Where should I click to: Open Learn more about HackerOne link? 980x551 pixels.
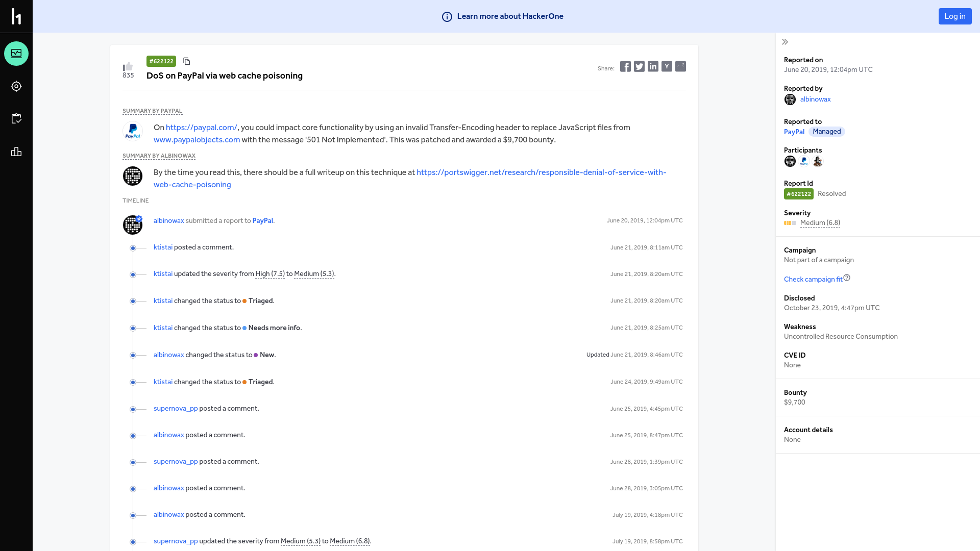[510, 16]
